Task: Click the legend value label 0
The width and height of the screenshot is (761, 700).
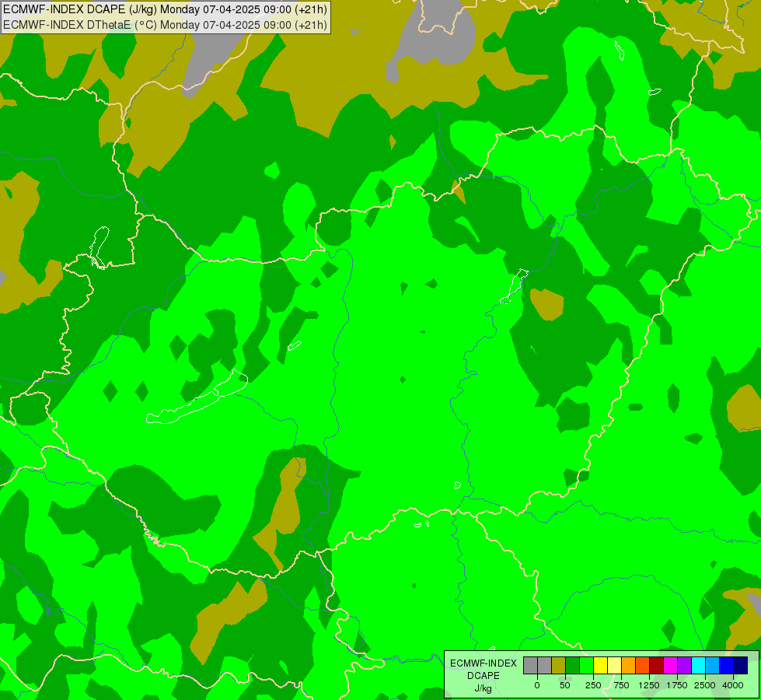Action: (537, 685)
